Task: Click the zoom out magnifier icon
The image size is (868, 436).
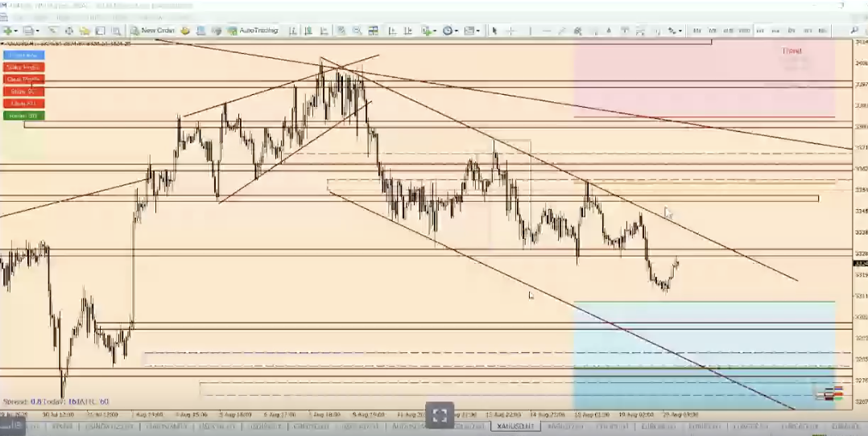Action: pyautogui.click(x=356, y=31)
